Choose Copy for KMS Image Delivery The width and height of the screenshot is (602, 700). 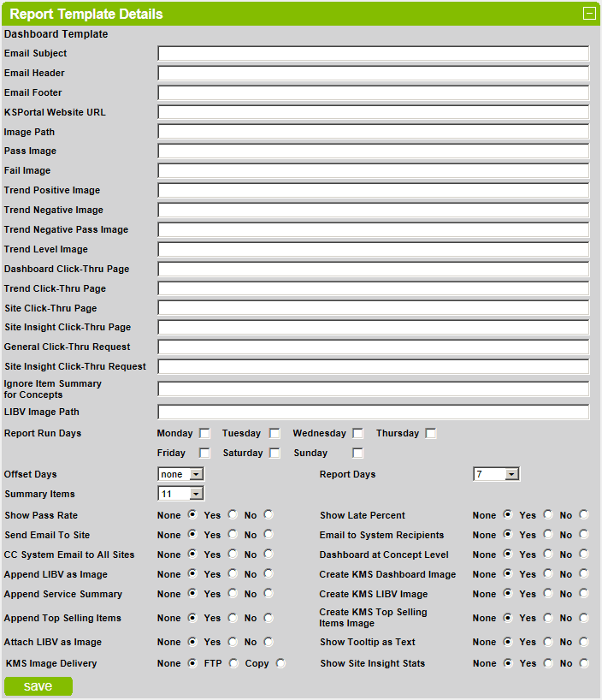[280, 663]
